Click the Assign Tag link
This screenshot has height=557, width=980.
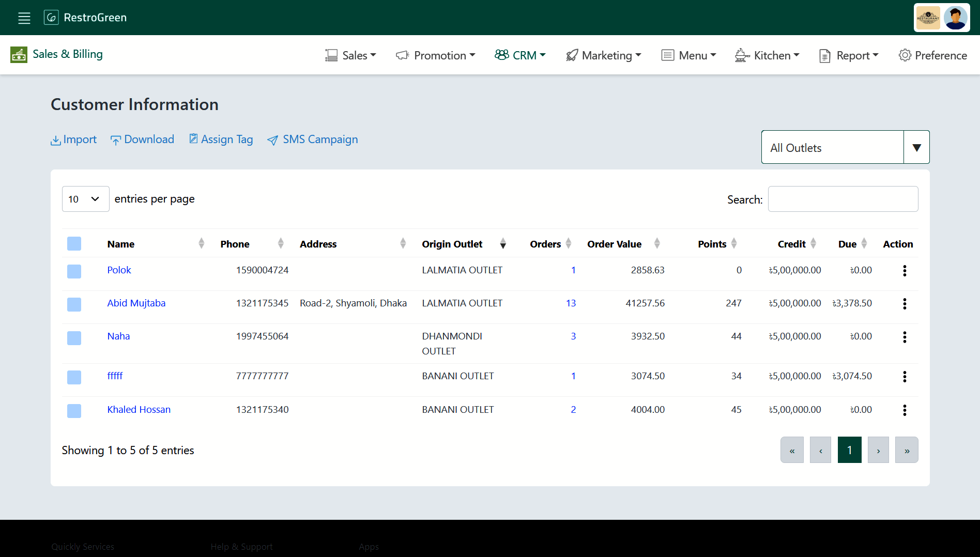221,140
